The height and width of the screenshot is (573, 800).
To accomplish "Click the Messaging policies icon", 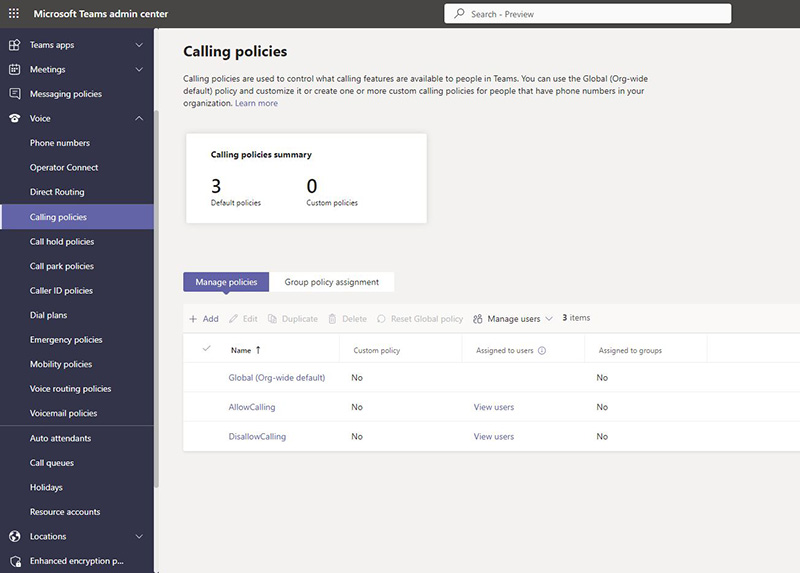I will [15, 94].
